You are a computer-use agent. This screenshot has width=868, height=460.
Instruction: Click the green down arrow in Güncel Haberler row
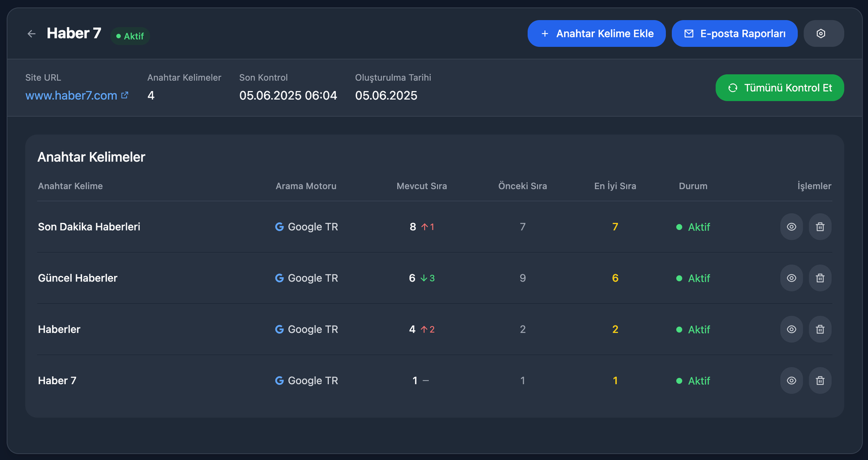(424, 278)
